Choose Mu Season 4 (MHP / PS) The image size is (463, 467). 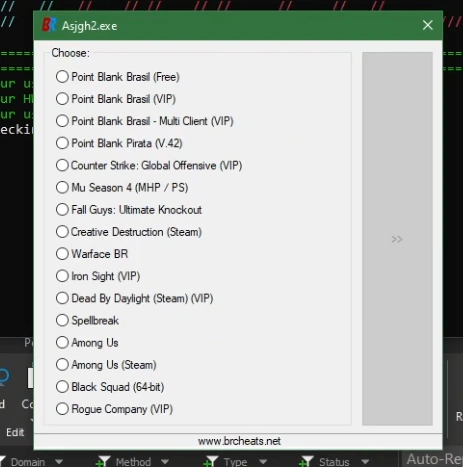tap(122, 187)
